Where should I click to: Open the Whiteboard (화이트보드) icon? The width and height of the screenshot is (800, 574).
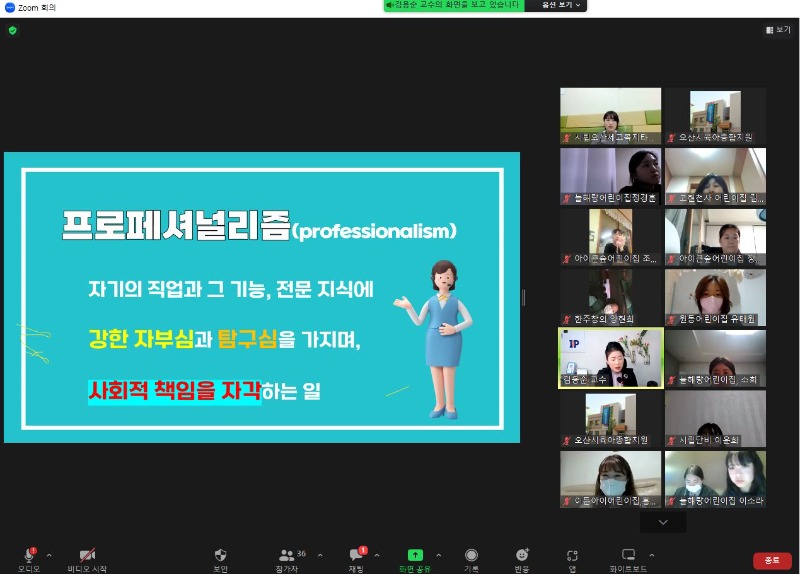[628, 555]
